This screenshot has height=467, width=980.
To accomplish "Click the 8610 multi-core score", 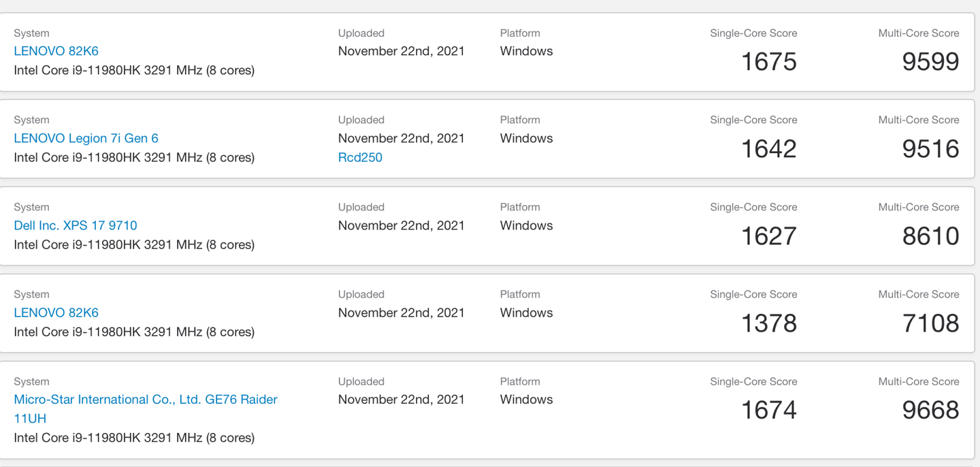I will pyautogui.click(x=931, y=236).
